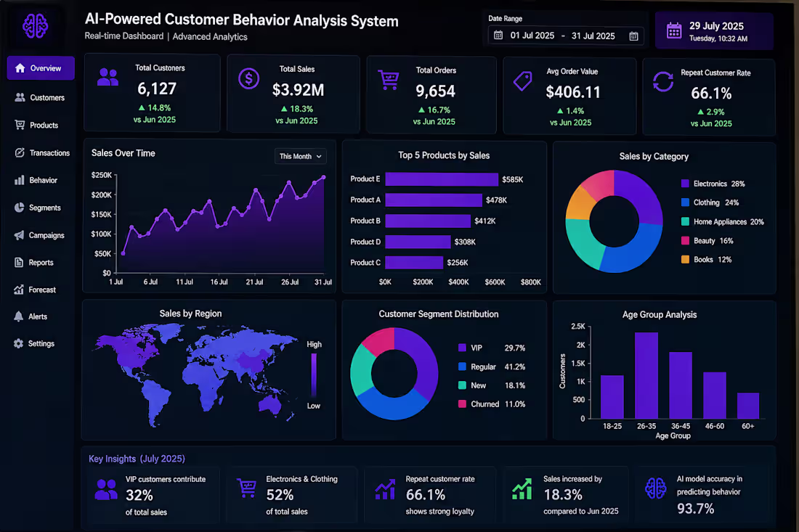Click the Transactions icon in sidebar

tap(20, 152)
